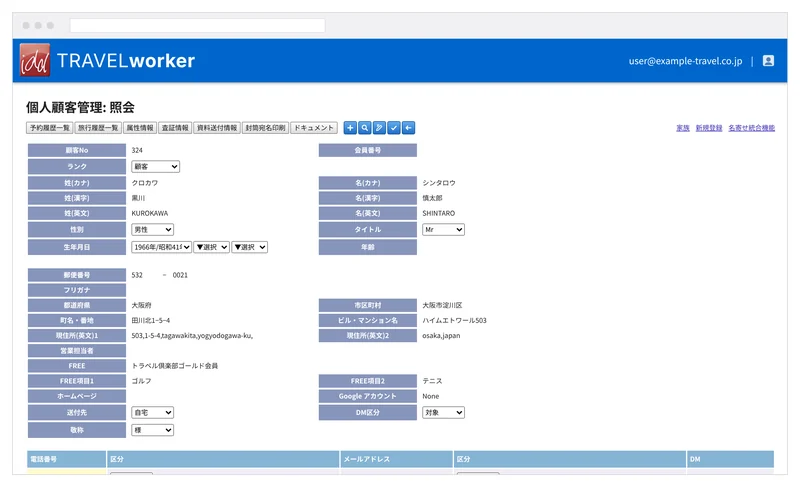This screenshot has height=487, width=800.
Task: Follow the 新規登録 link
Action: coord(709,128)
